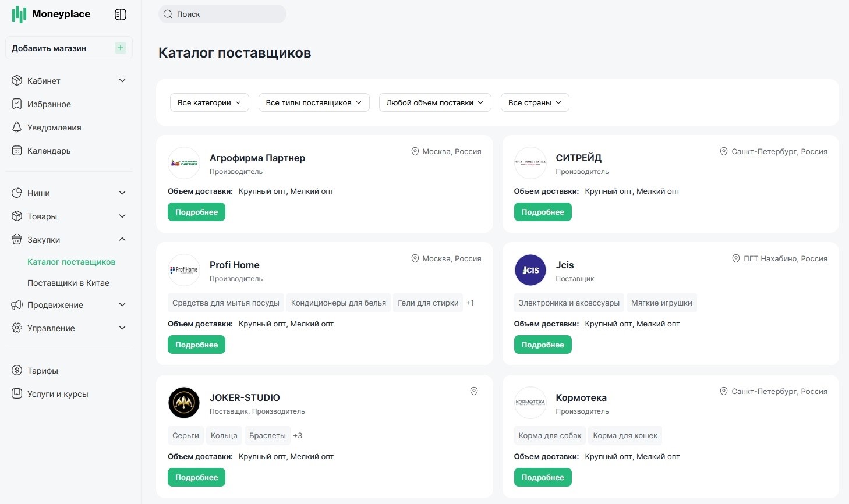Open the Агрофирма Партнер supplier logo

(184, 163)
